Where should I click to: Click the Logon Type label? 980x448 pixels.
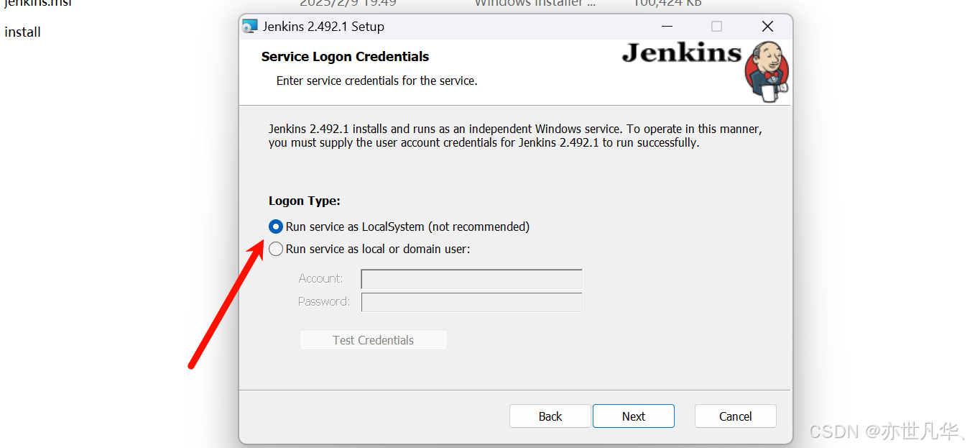point(305,201)
